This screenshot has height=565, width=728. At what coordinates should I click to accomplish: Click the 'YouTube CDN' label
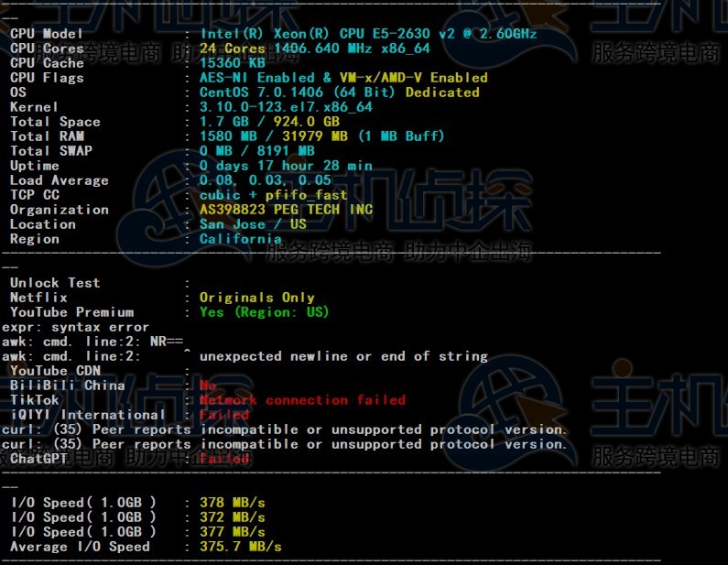pyautogui.click(x=55, y=371)
